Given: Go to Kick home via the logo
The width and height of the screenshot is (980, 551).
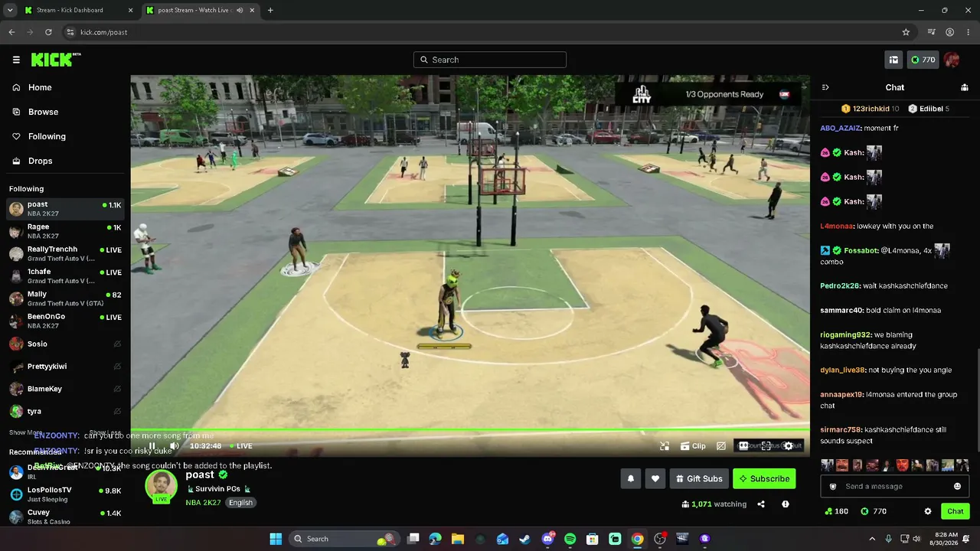Looking at the screenshot, I should click(56, 60).
